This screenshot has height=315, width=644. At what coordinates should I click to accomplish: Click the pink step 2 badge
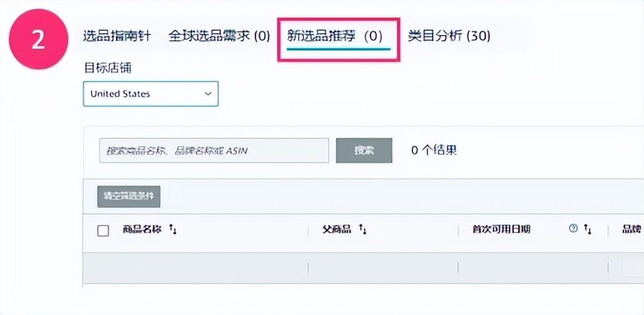[x=38, y=39]
